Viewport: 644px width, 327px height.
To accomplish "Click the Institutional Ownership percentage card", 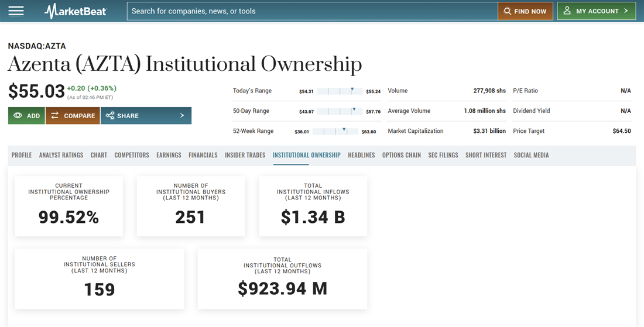I will click(69, 206).
